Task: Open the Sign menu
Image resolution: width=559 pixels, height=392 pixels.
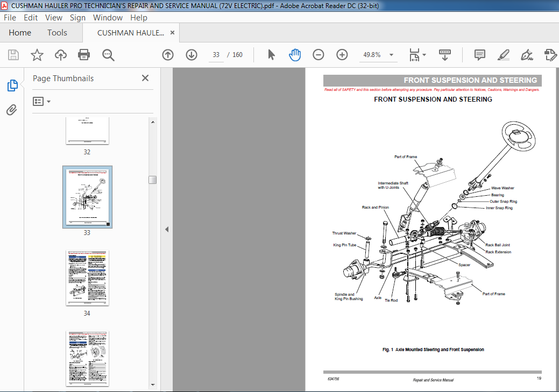Action: click(x=77, y=17)
